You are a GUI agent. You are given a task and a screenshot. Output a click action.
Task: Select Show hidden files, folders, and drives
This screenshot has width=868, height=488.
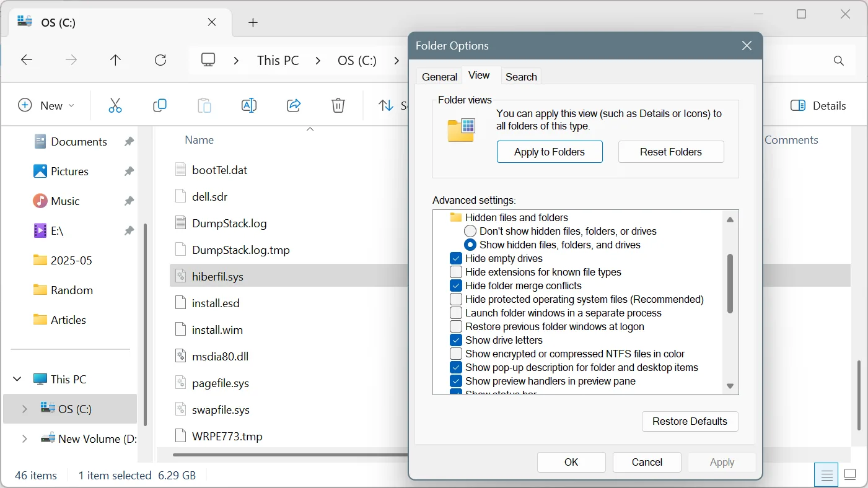coord(470,245)
